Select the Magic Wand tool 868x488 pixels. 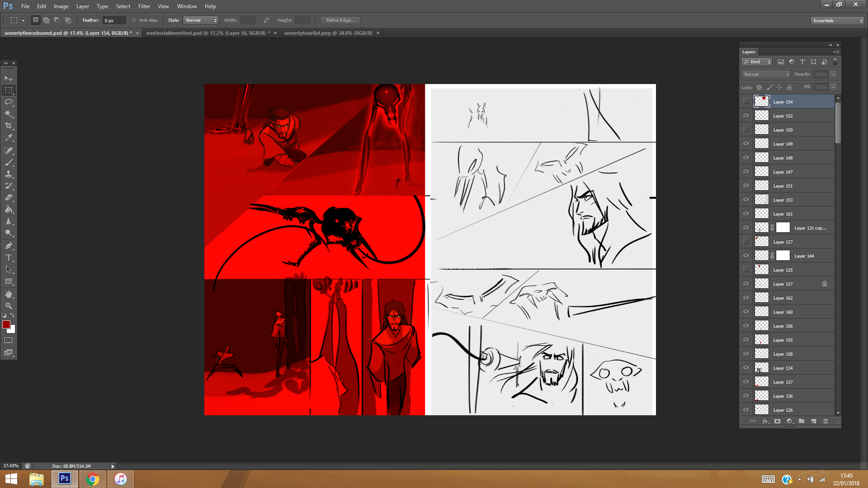(x=9, y=114)
